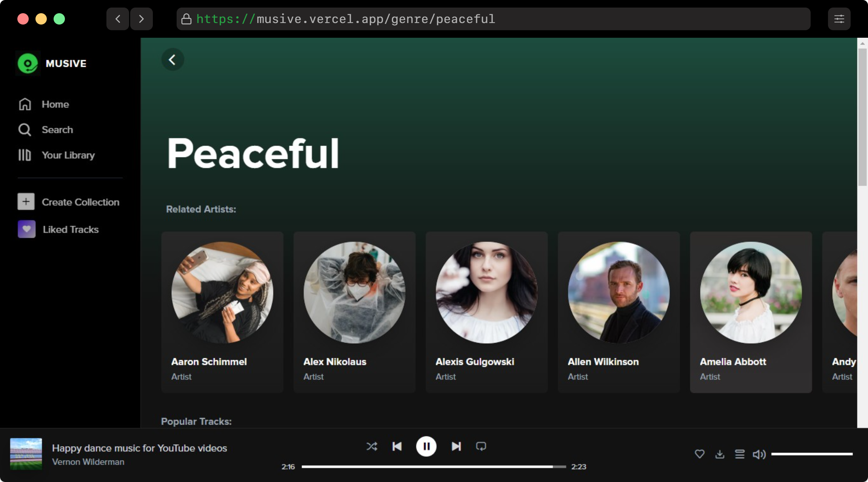Open Liked Tracks playlist
Viewport: 868px width, 482px height.
70,229
